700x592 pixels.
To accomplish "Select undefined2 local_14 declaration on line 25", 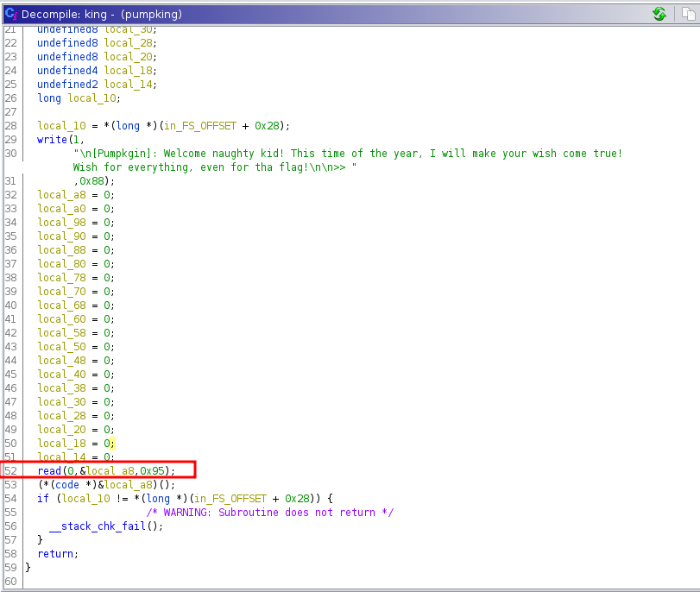I will tap(97, 84).
